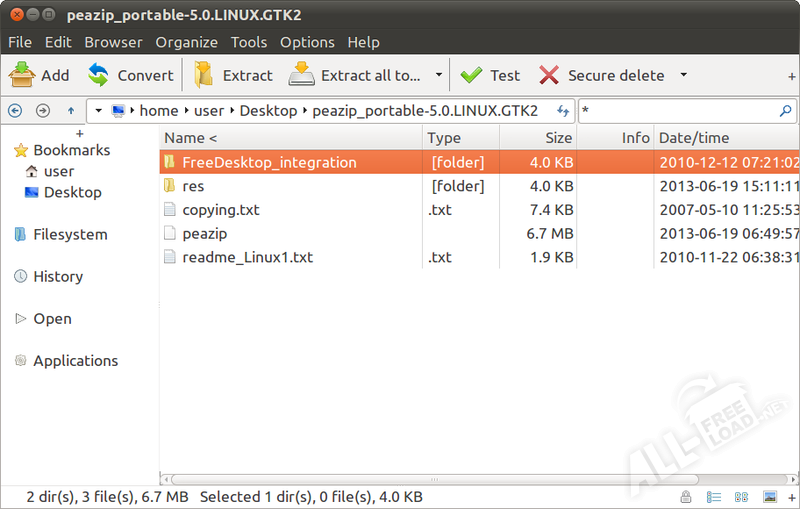The image size is (800, 509).
Task: Toggle the image thumbnail view icon
Action: (769, 497)
